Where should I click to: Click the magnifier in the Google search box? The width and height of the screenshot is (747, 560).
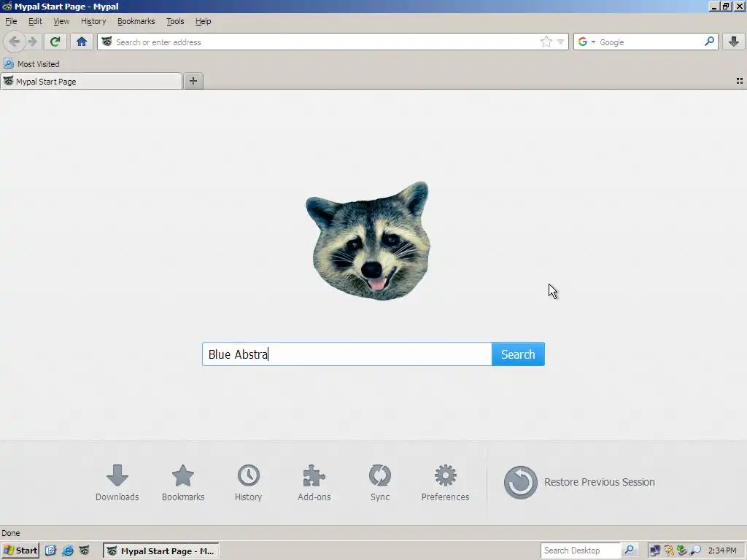(709, 42)
